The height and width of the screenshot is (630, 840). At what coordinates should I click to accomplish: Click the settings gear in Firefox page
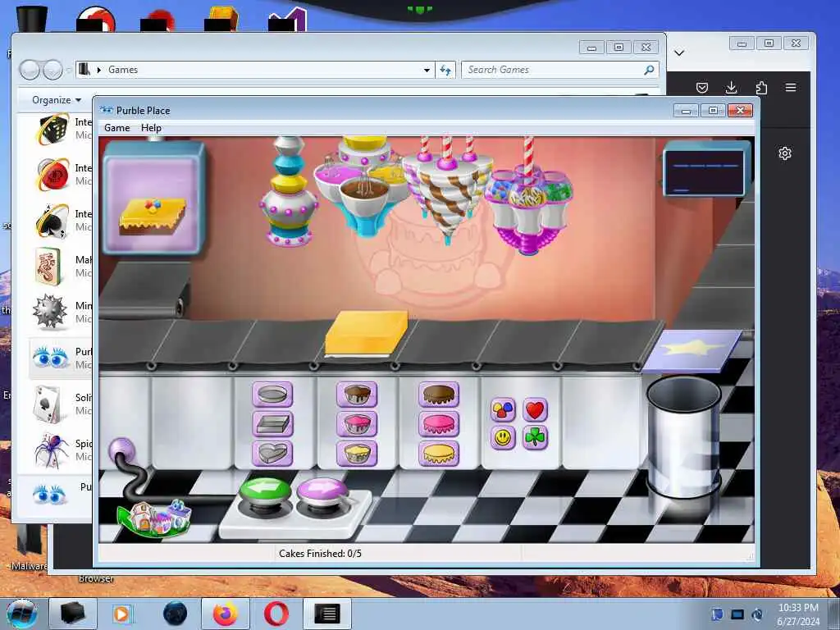[x=785, y=153]
